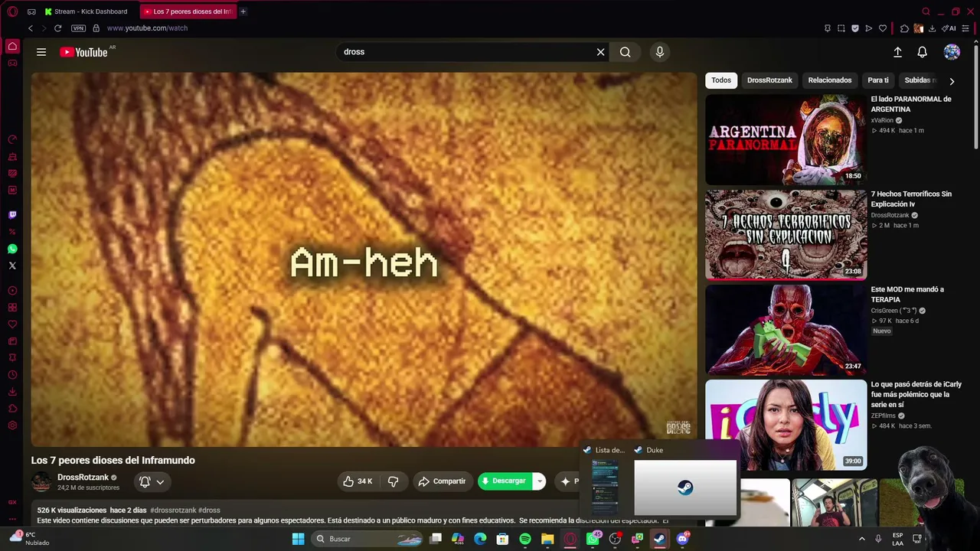Screen dimensions: 980x551
Task: Open the Opera extensions cube icon
Action: tap(904, 28)
